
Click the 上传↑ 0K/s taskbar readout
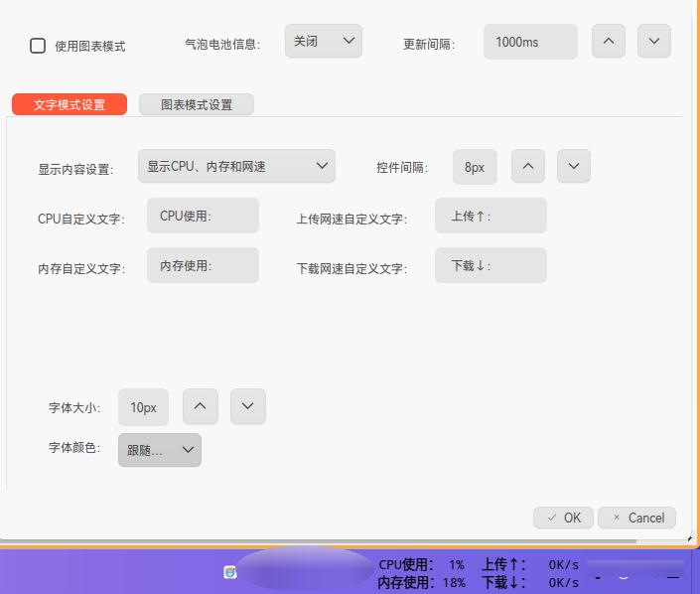(530, 565)
